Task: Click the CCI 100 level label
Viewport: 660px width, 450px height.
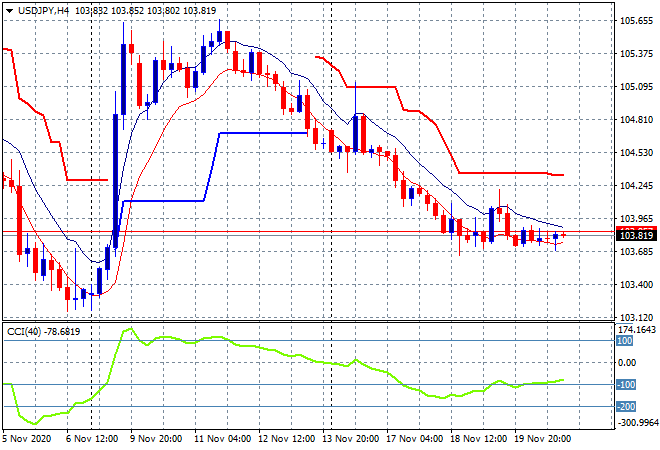Action: click(x=624, y=340)
